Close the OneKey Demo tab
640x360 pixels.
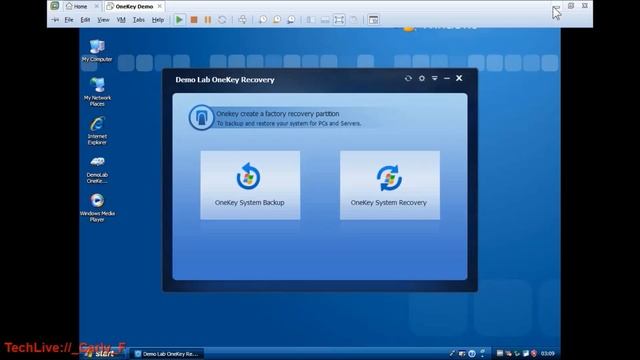click(x=160, y=6)
